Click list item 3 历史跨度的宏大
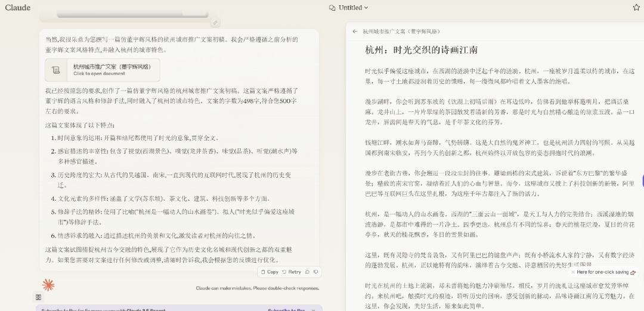The height and width of the screenshot is (311, 644). pyautogui.click(x=171, y=180)
